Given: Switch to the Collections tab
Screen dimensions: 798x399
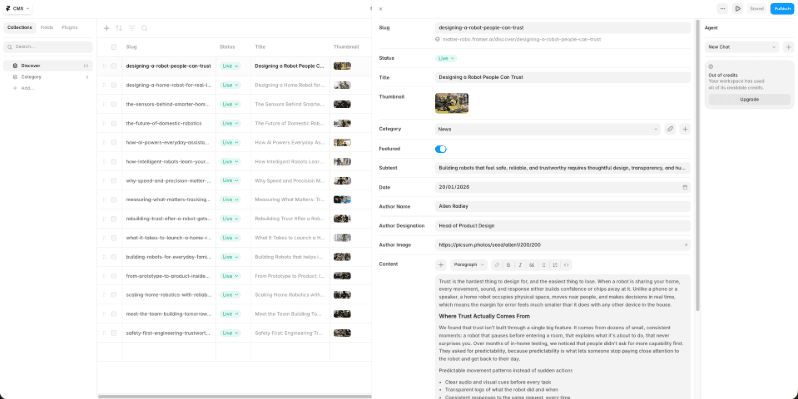Looking at the screenshot, I should [20, 27].
